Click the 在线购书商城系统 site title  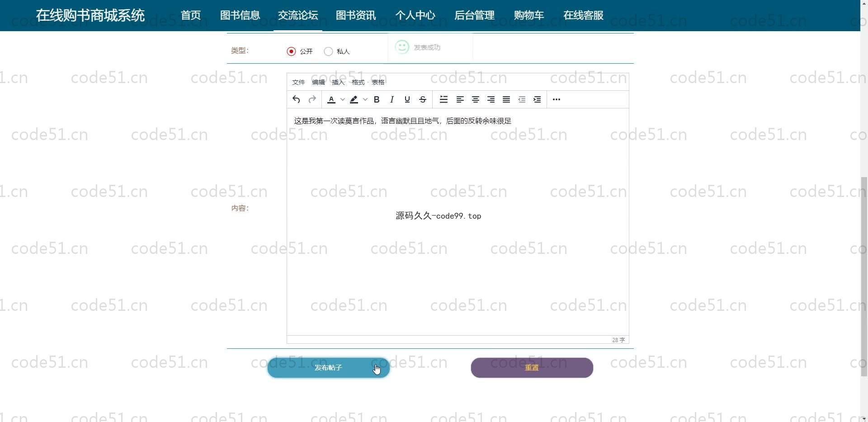tap(90, 15)
